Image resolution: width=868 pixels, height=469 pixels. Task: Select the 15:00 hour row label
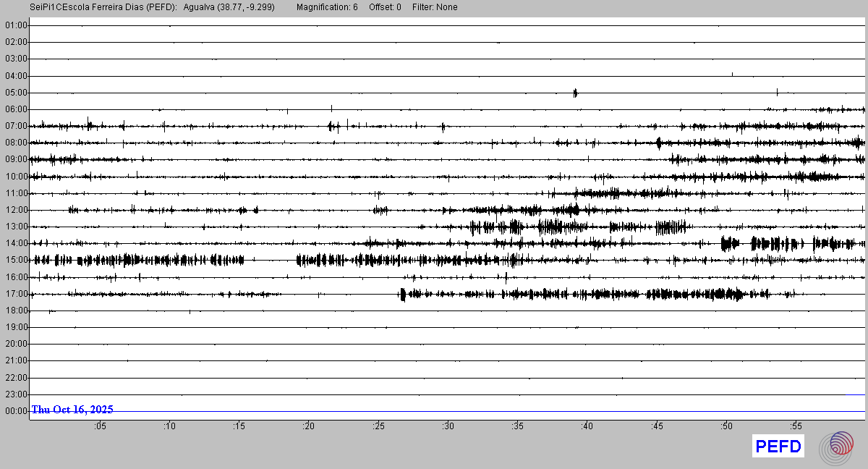point(15,260)
